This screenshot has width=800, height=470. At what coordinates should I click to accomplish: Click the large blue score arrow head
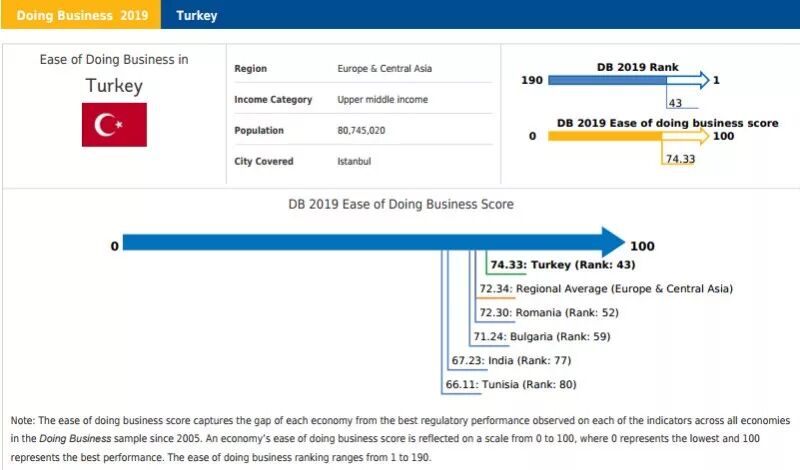coord(613,242)
